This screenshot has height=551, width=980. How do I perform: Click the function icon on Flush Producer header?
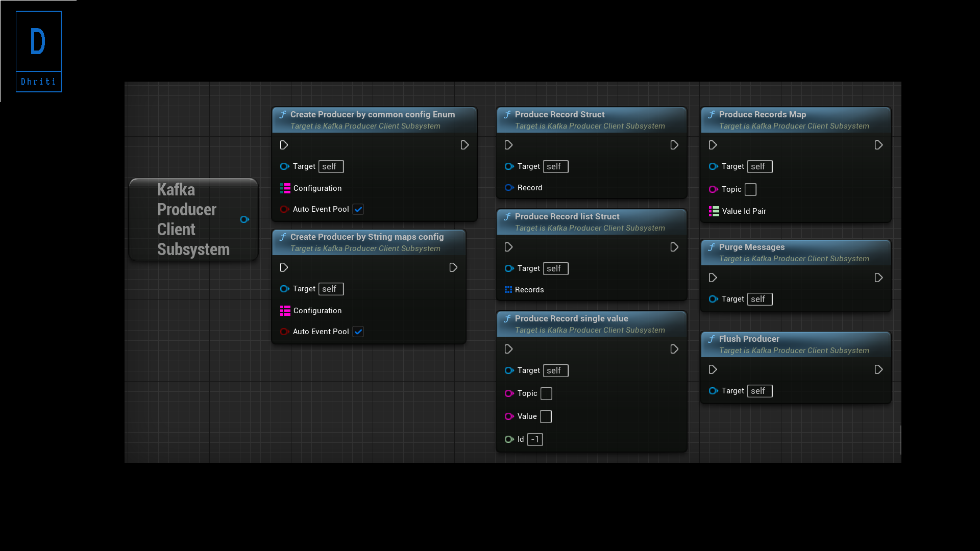click(x=712, y=338)
